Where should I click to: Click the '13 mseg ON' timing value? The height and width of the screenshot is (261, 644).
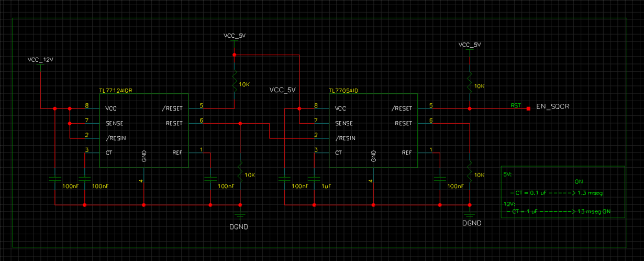click(594, 212)
